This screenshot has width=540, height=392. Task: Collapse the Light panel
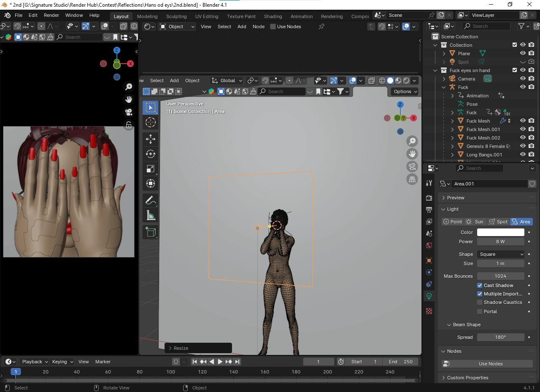(x=444, y=209)
